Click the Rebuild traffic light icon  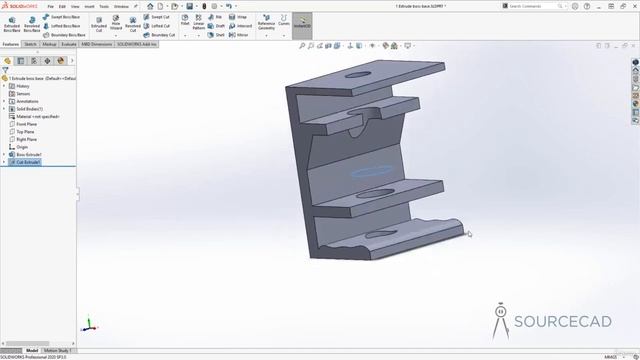pos(204,6)
